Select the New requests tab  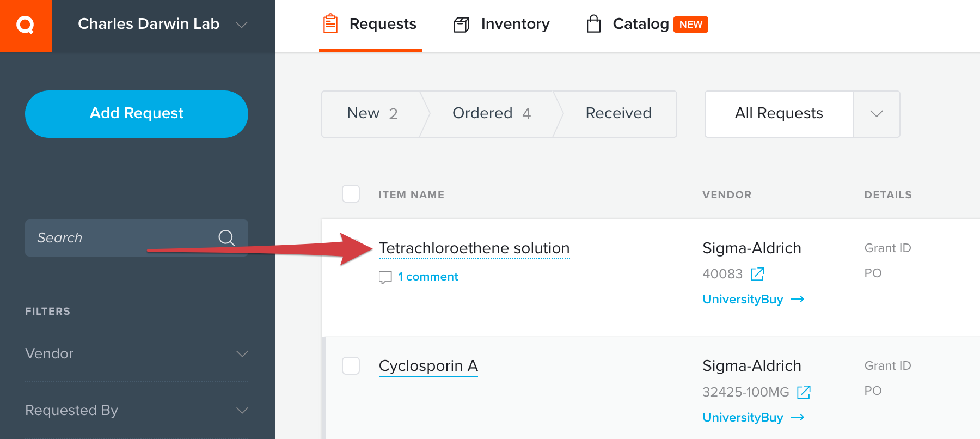(372, 113)
